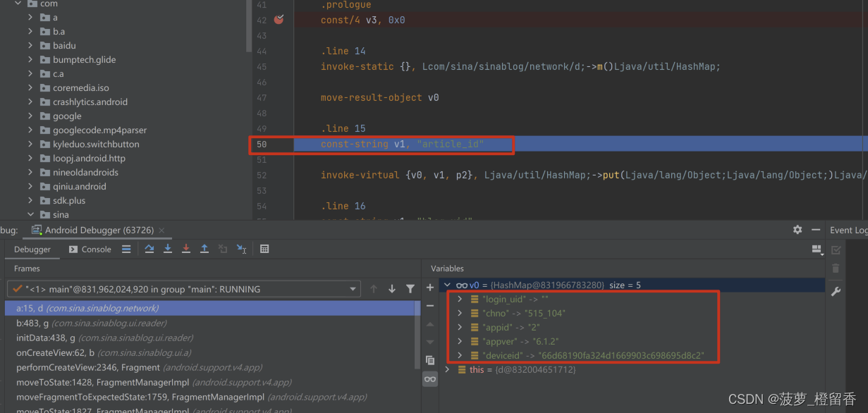The width and height of the screenshot is (868, 413).
Task: Select the qiniu.android package
Action: point(80,186)
